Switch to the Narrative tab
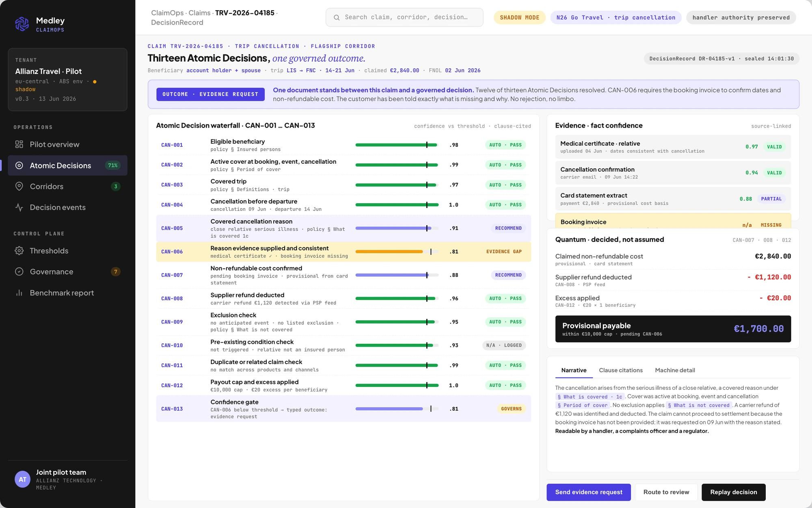Screen dimensions: 812x508 tap(574, 370)
